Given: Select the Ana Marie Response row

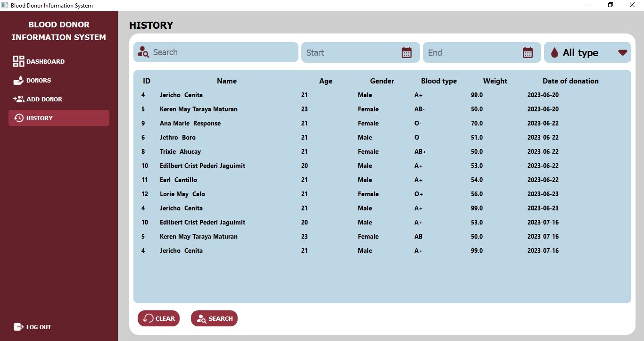Looking at the screenshot, I should click(382, 123).
